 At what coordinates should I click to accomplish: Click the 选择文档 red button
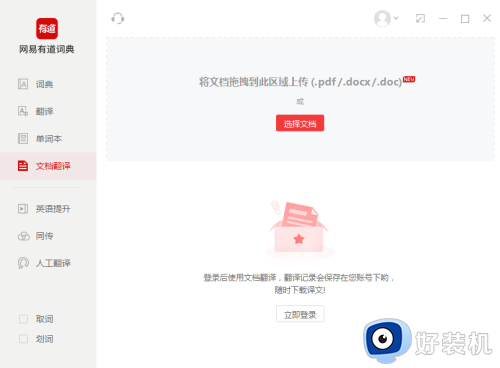[x=300, y=123]
